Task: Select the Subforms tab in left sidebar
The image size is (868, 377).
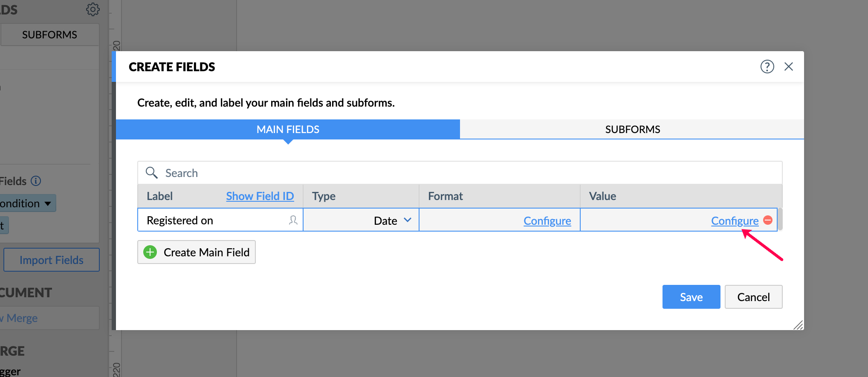Action: tap(49, 35)
